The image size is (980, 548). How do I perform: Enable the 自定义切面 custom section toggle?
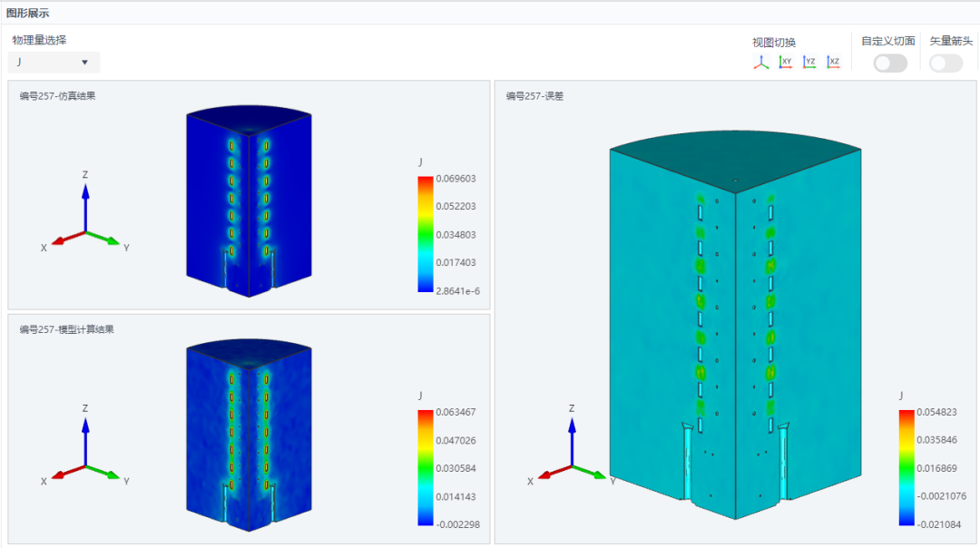[x=890, y=64]
